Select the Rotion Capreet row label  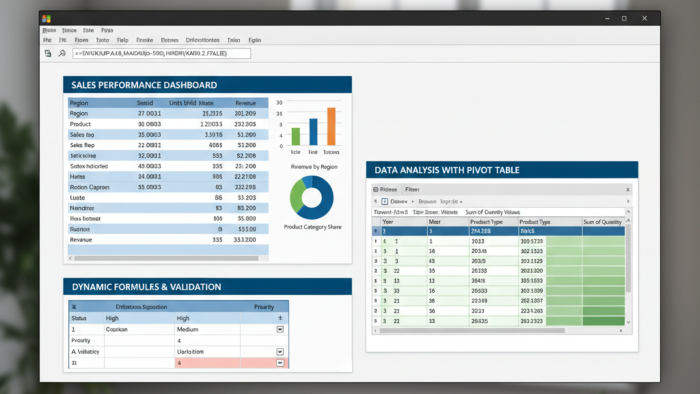[90, 187]
